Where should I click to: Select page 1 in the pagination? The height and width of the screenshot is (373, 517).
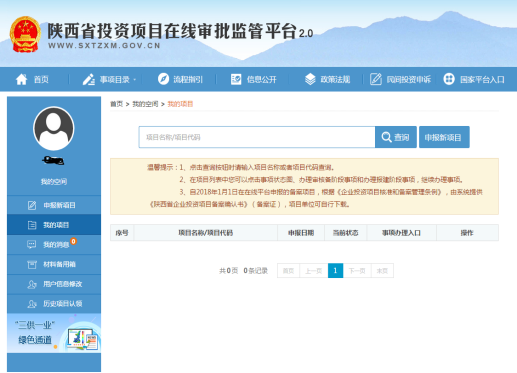[x=336, y=271]
